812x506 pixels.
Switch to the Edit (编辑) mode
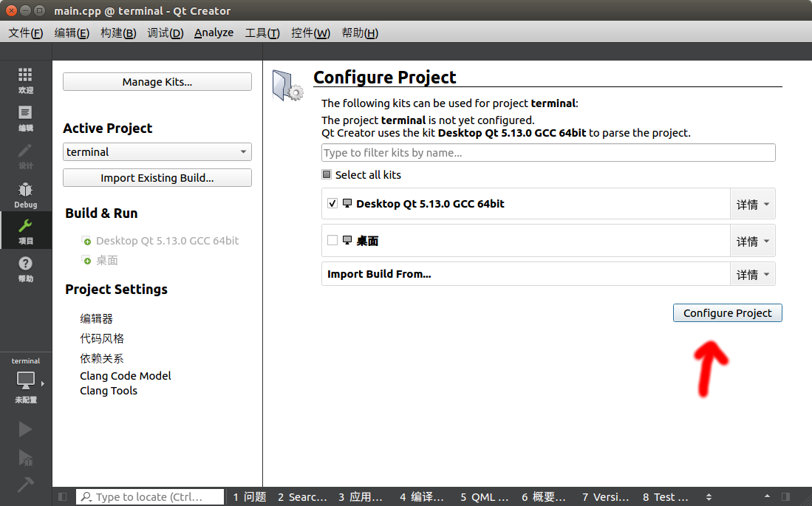pos(25,119)
